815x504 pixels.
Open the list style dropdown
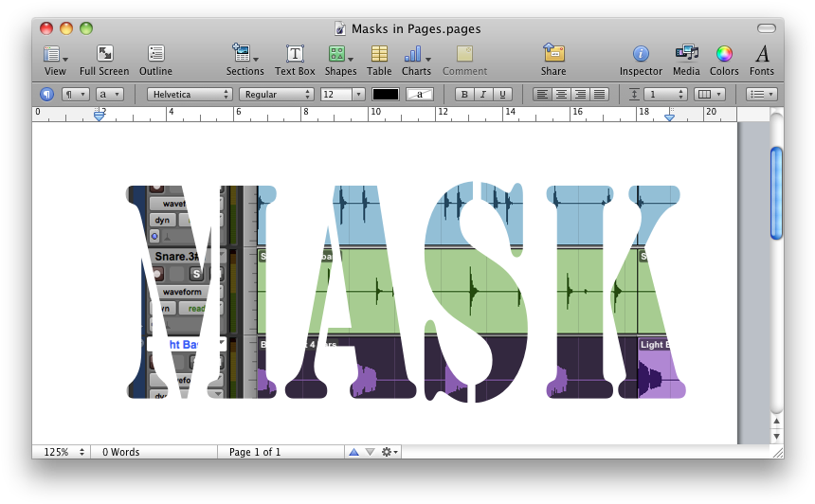click(x=762, y=94)
